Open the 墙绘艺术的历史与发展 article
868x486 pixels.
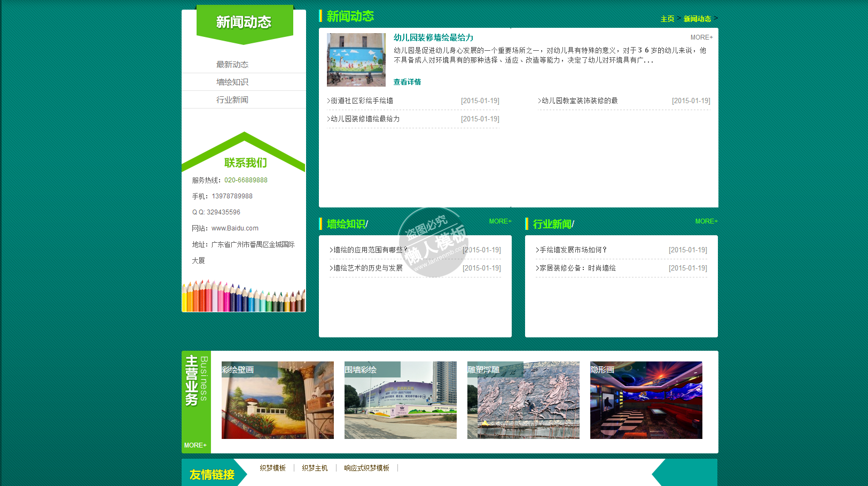click(x=368, y=268)
